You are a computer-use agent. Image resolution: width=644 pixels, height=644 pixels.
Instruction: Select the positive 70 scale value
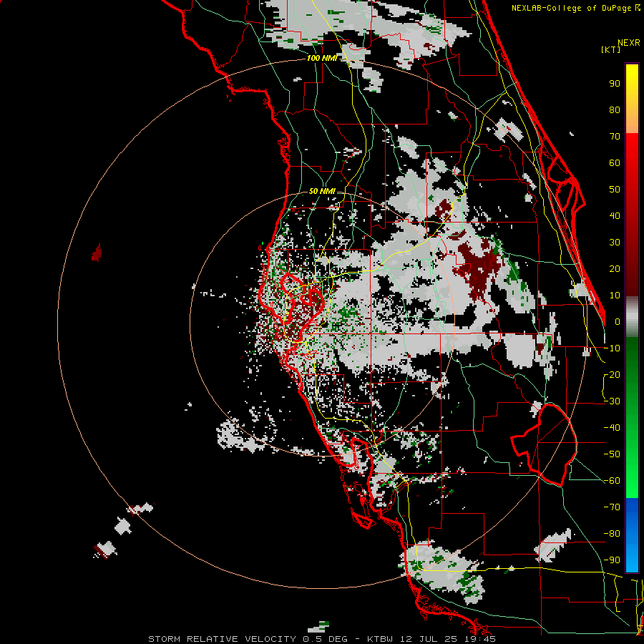pyautogui.click(x=615, y=137)
